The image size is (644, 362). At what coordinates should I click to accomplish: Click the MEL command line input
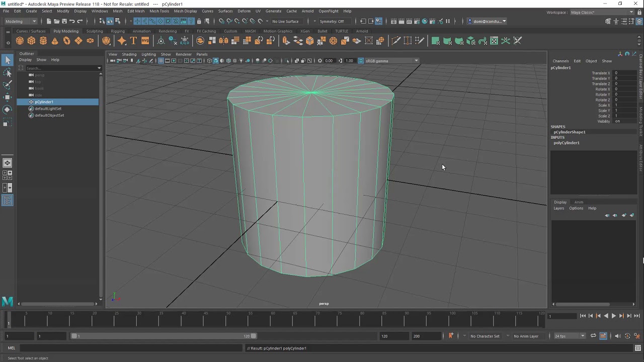point(131,348)
